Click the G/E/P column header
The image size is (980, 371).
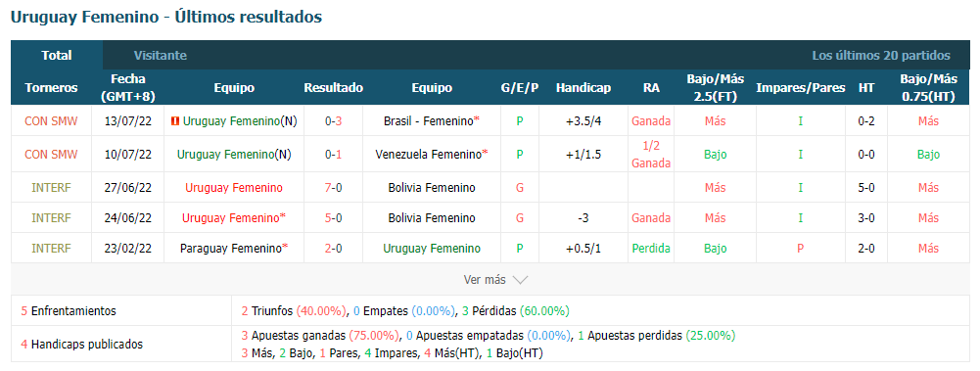(x=520, y=88)
